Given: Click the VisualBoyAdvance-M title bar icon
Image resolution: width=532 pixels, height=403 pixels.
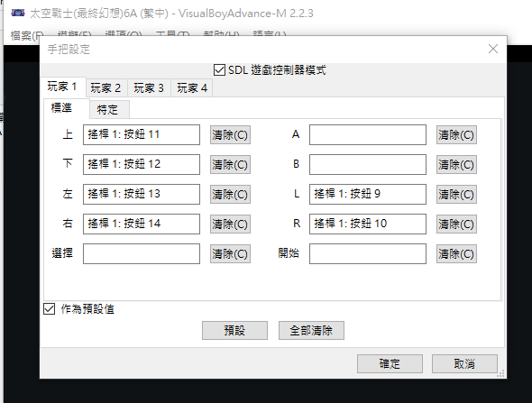Looking at the screenshot, I should point(18,14).
